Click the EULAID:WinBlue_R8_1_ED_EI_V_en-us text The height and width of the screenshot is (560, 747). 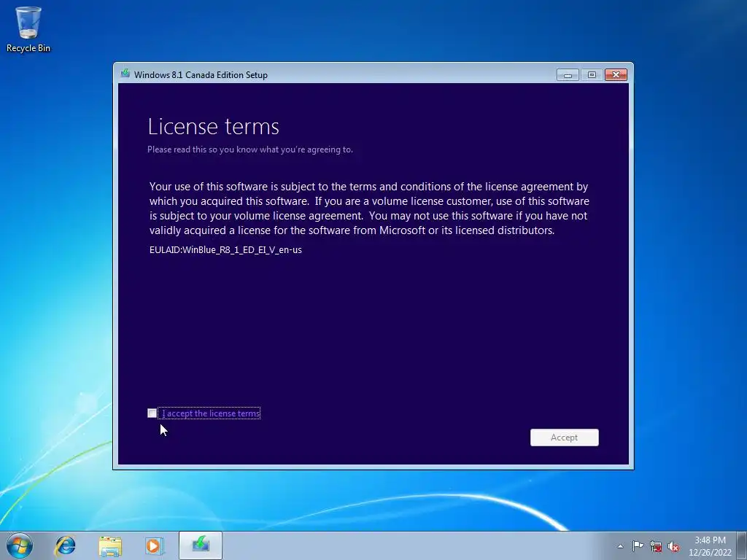[225, 249]
